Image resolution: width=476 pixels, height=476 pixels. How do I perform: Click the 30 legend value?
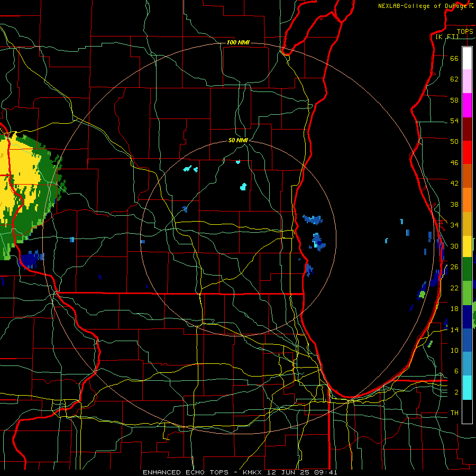click(x=454, y=246)
